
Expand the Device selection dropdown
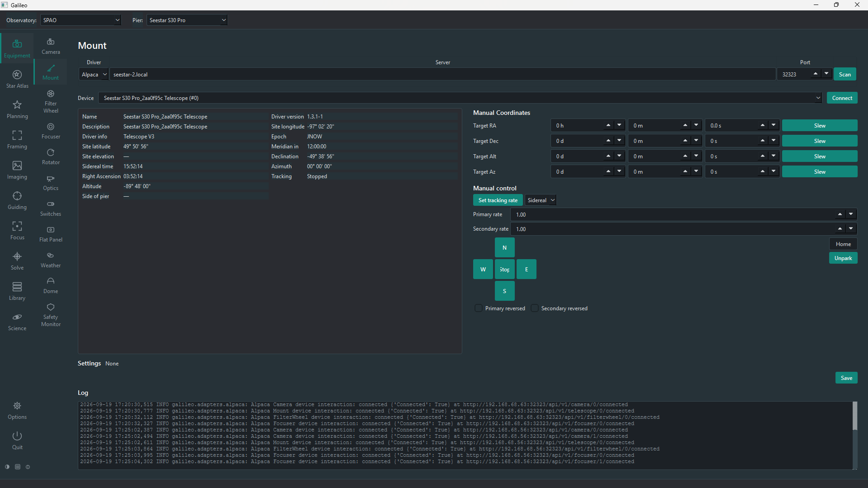[460, 98]
